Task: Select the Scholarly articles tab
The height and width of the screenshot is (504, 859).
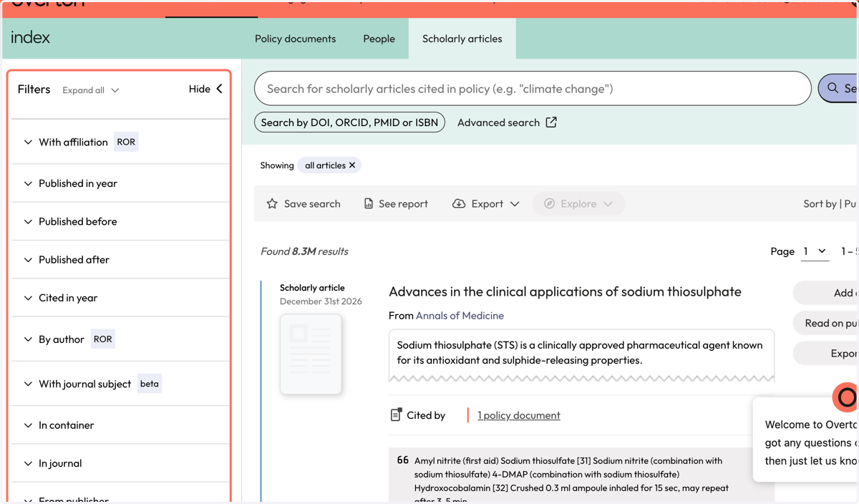Action: tap(462, 39)
